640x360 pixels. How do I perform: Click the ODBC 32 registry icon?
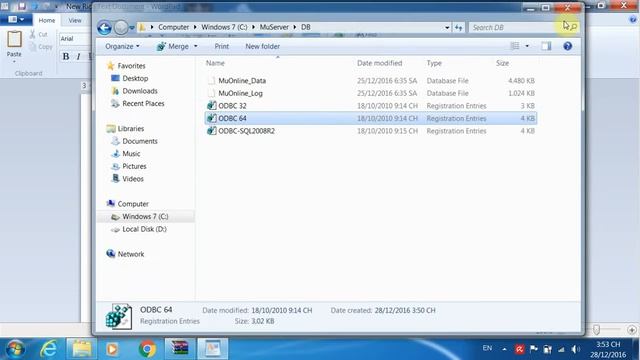(x=211, y=106)
